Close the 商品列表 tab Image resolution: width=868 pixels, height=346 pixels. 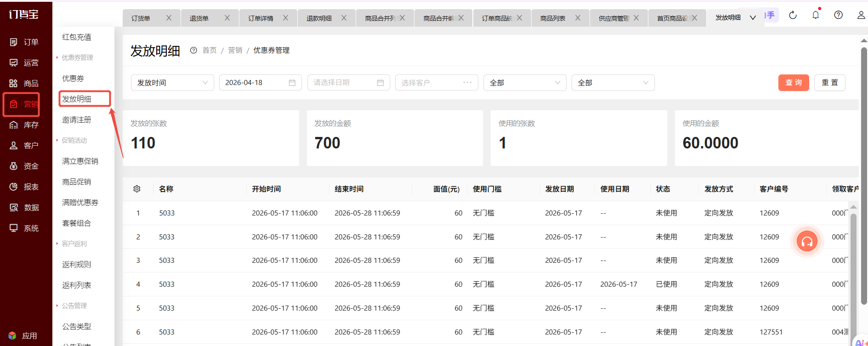click(578, 18)
